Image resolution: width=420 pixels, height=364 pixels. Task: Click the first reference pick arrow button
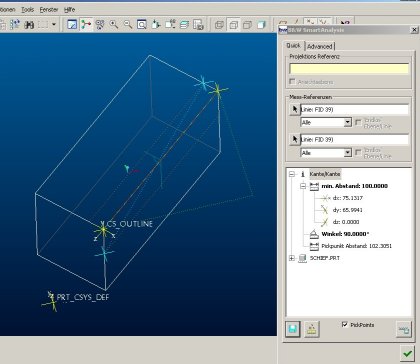coord(295,109)
